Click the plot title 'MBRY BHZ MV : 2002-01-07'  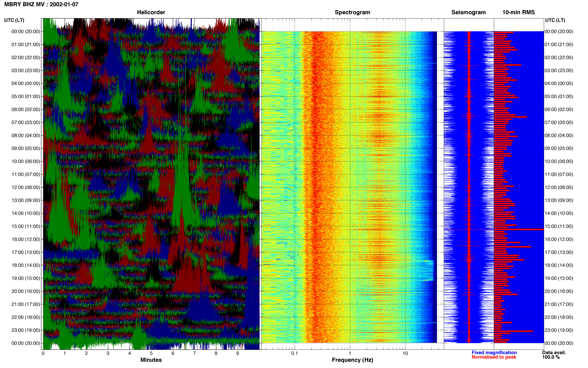pos(41,4)
